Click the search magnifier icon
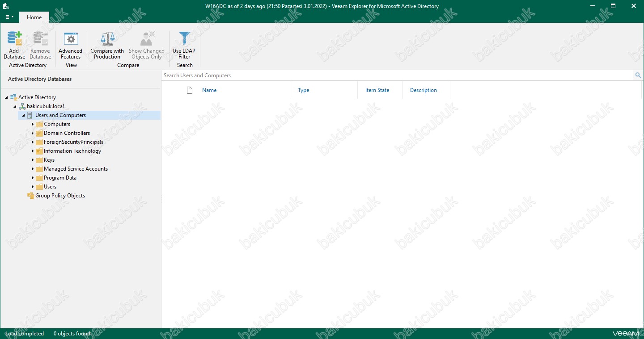This screenshot has width=644, height=339. 638,75
